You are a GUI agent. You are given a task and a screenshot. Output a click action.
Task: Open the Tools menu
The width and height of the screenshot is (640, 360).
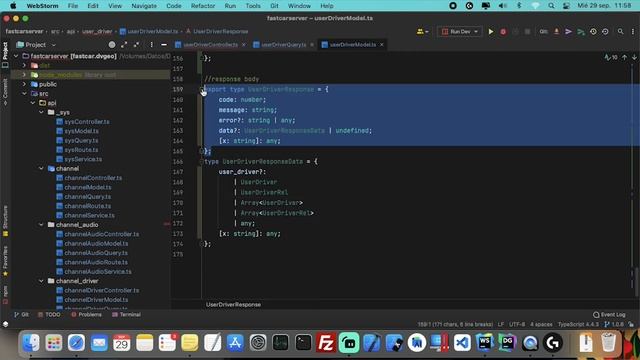coord(253,6)
